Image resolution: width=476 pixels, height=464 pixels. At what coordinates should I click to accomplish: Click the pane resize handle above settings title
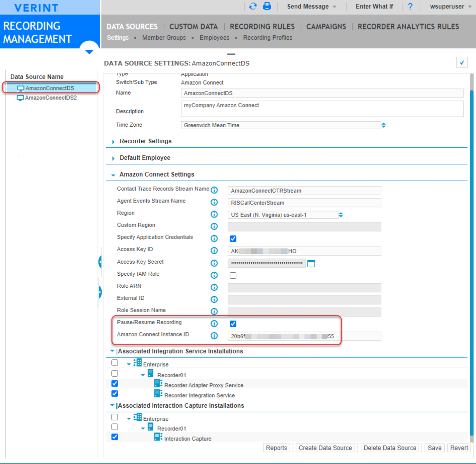coord(231,54)
